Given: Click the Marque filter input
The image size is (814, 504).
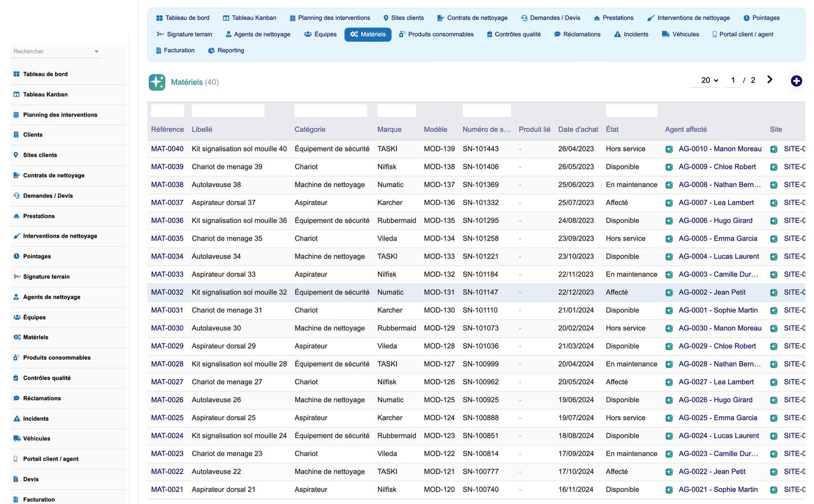Looking at the screenshot, I should click(x=397, y=111).
